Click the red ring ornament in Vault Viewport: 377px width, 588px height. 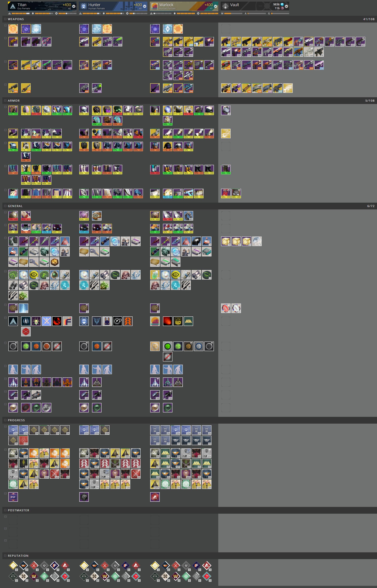tap(226, 308)
